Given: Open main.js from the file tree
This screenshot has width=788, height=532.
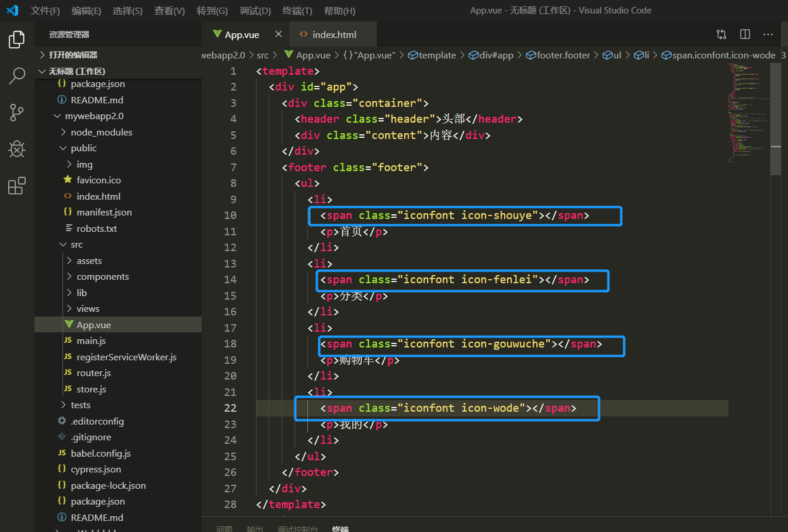Looking at the screenshot, I should point(91,340).
